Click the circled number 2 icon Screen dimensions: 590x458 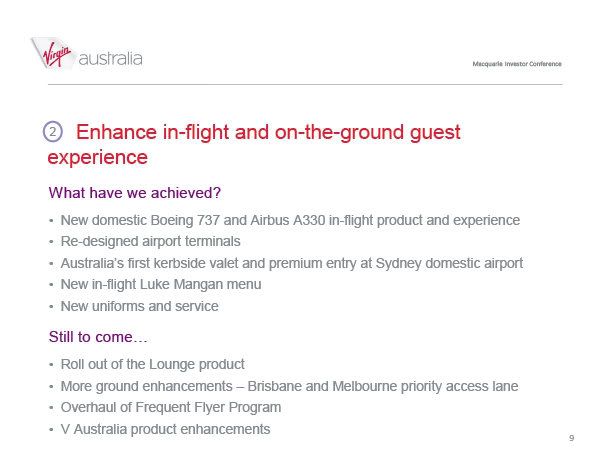[53, 131]
